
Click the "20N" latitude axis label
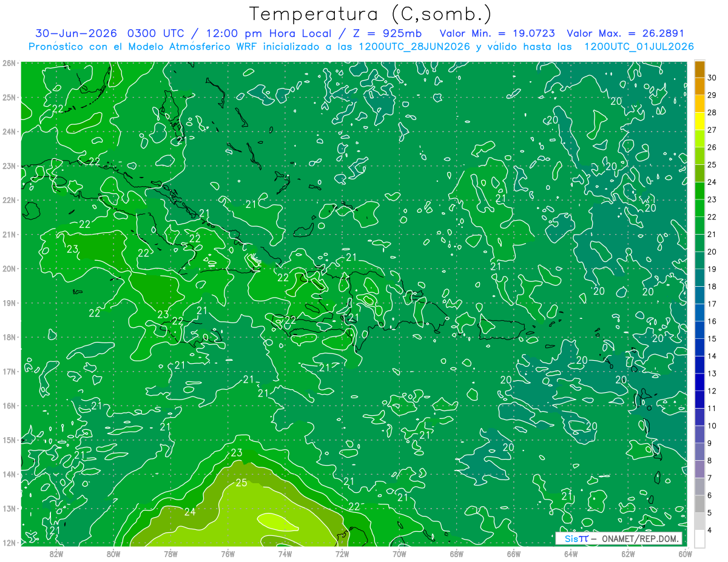pyautogui.click(x=8, y=269)
